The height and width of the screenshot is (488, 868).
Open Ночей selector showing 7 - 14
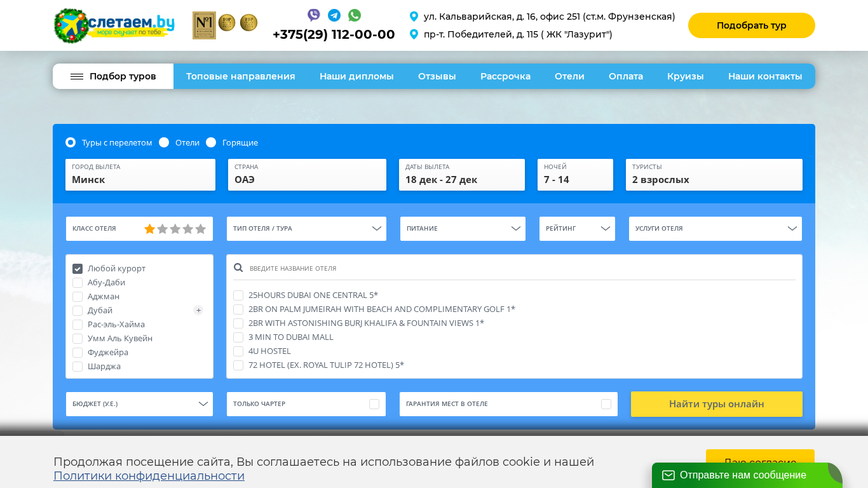(575, 175)
